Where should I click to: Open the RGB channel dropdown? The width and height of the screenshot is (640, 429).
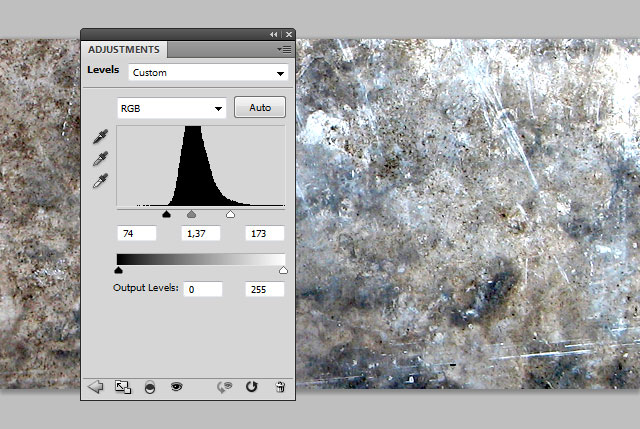[171, 108]
